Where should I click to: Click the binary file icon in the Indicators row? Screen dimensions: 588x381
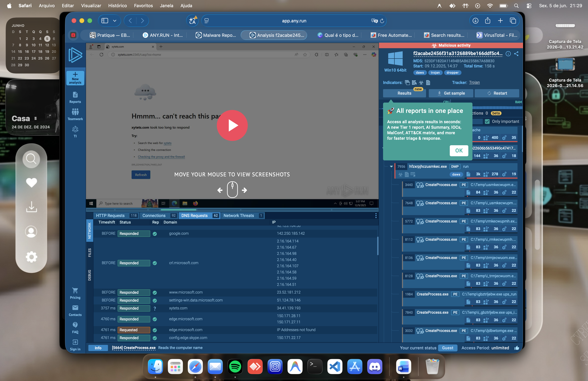click(428, 83)
